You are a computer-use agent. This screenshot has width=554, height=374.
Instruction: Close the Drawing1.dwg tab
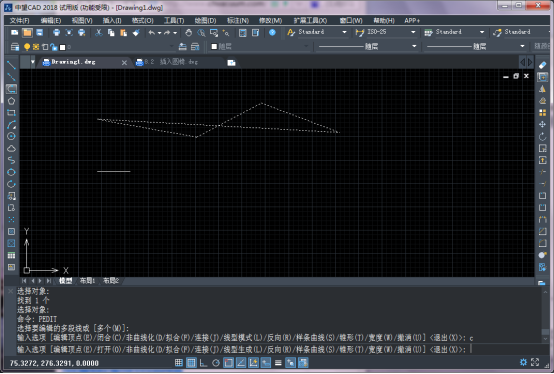(124, 63)
